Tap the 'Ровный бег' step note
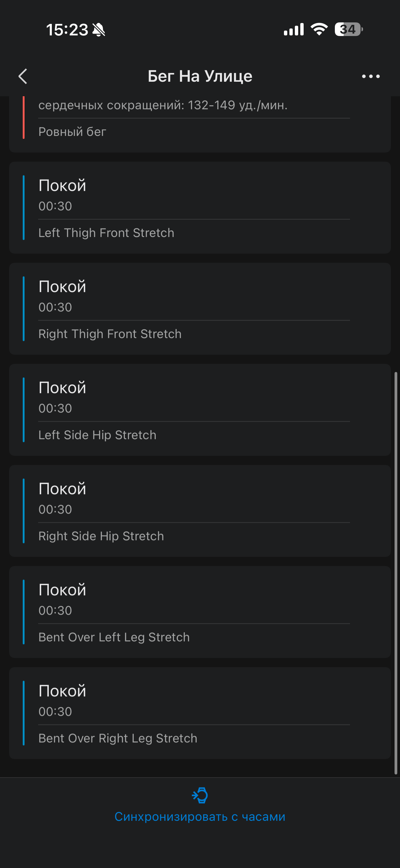Screen dimensions: 400x868 coord(72,132)
